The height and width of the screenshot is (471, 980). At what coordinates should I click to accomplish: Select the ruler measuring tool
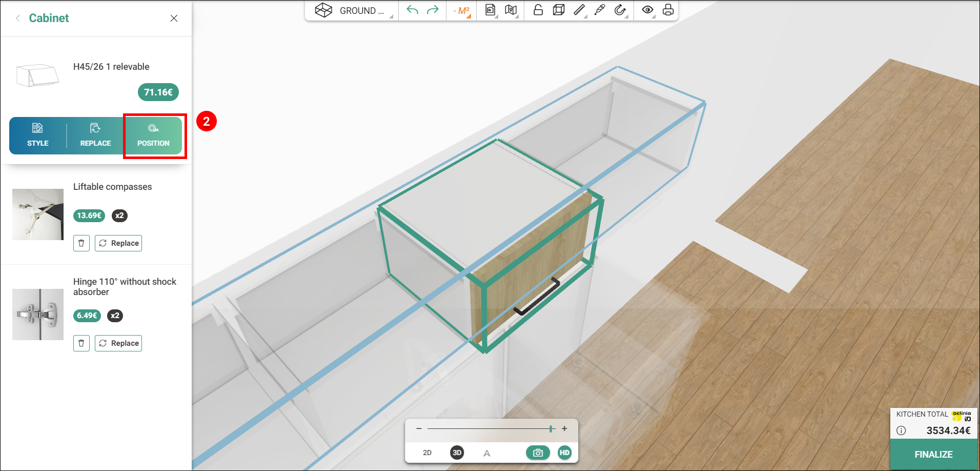pos(579,10)
